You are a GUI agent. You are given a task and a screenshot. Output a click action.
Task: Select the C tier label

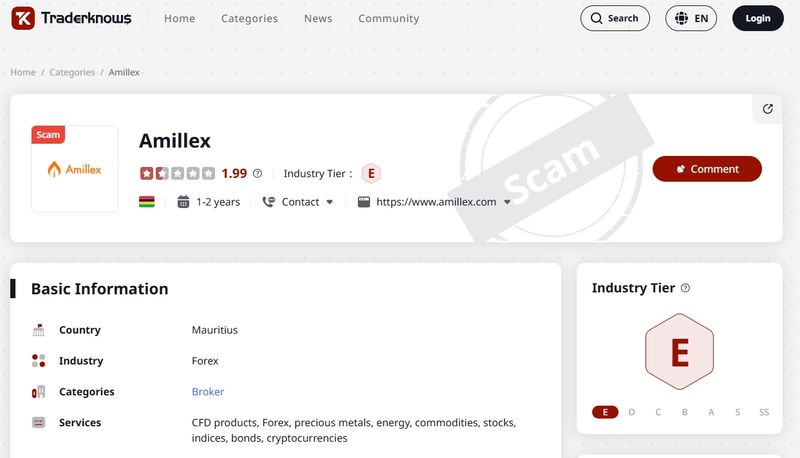pos(658,412)
